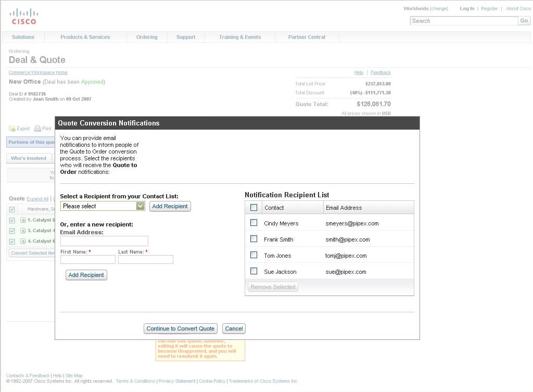The height and width of the screenshot is (392, 533).
Task: Expand the 4. Catalyst quote item
Action: point(23,241)
